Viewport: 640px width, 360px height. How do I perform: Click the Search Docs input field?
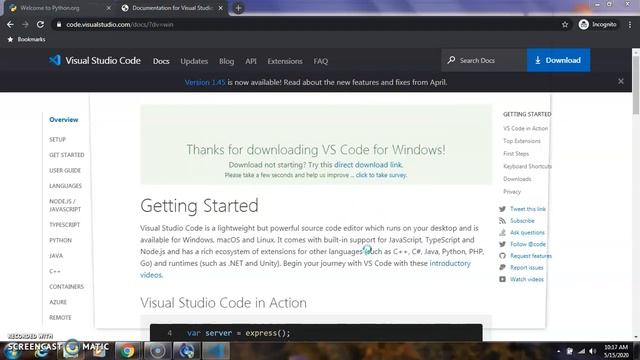point(484,60)
